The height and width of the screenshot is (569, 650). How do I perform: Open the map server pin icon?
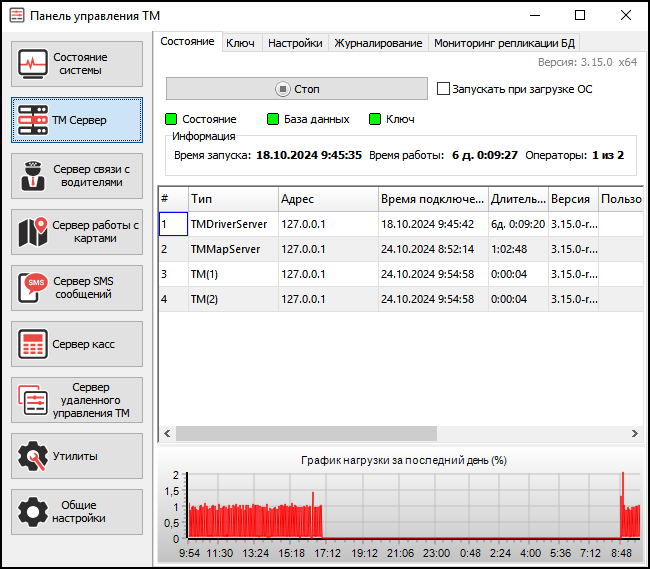[x=33, y=232]
